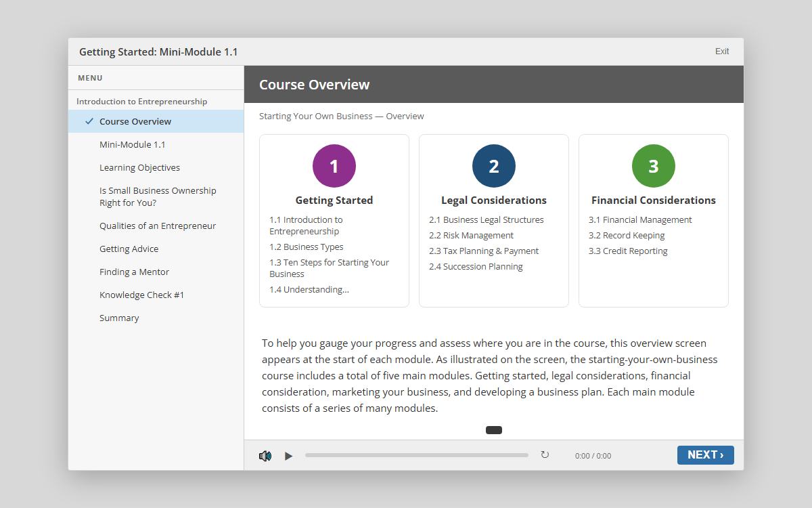Screen dimensions: 812x508
Task: Click 1.3 Ten Steps for Starting Your Business
Action: [x=330, y=268]
